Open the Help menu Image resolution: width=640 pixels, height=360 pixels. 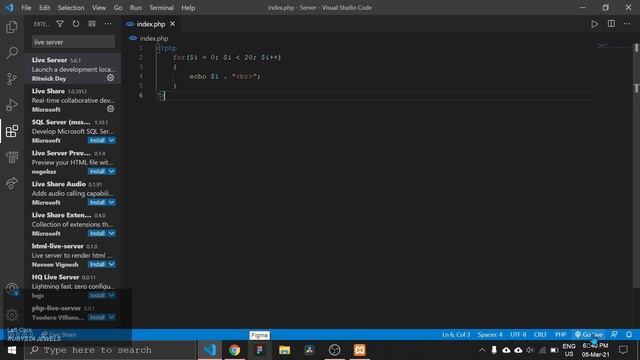(x=188, y=8)
